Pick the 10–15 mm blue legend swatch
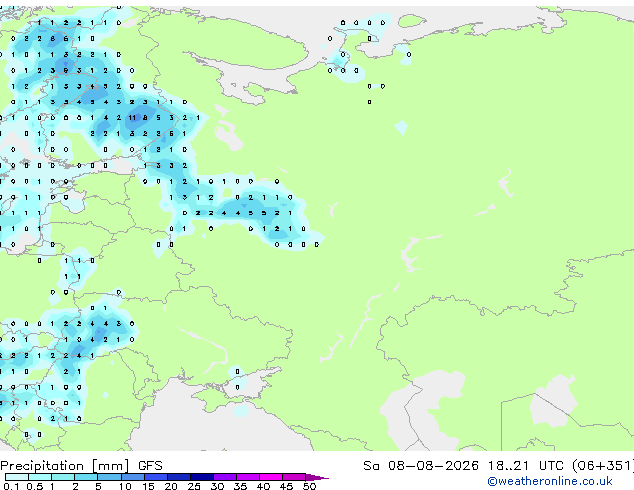 tap(133, 477)
